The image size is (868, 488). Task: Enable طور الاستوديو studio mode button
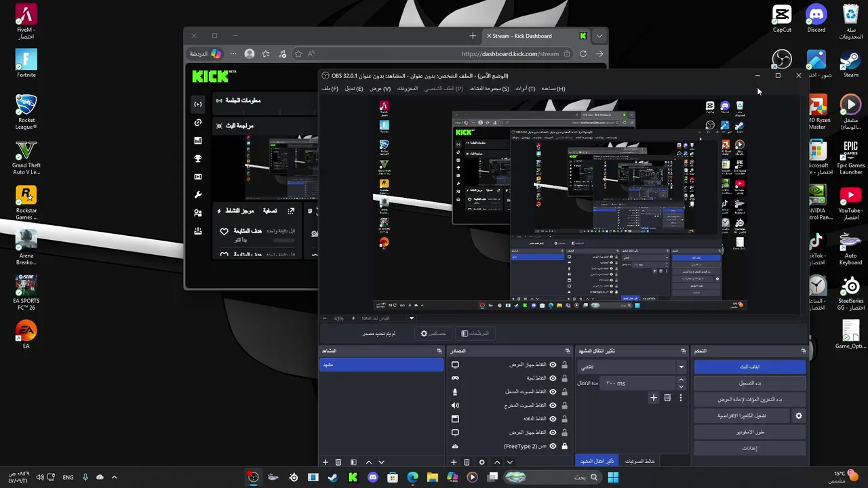(x=749, y=432)
